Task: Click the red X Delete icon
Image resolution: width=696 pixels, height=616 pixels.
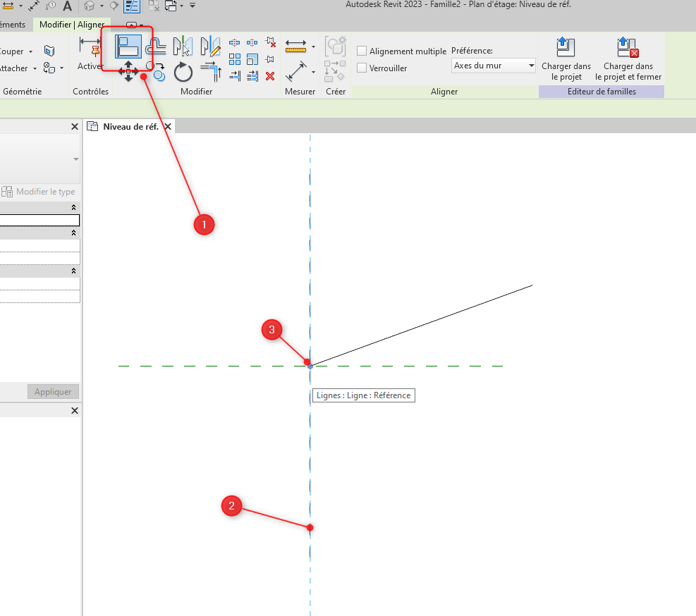Action: pos(270,76)
